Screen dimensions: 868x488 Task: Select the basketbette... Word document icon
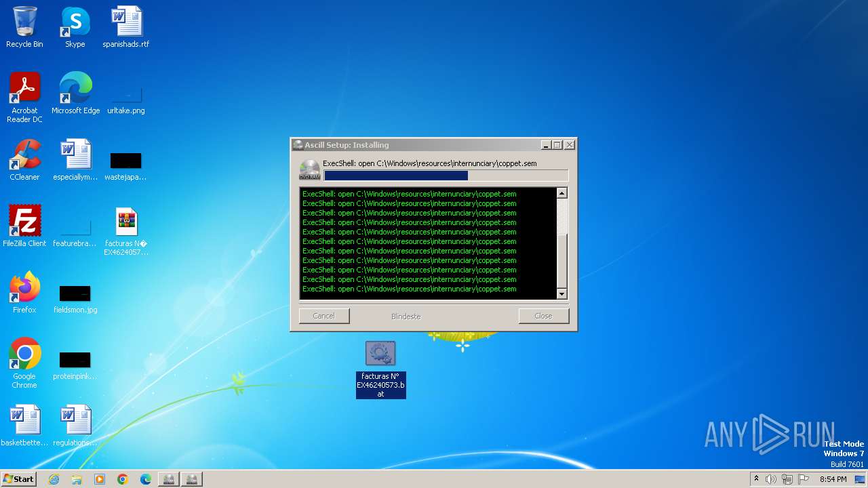[x=24, y=426]
